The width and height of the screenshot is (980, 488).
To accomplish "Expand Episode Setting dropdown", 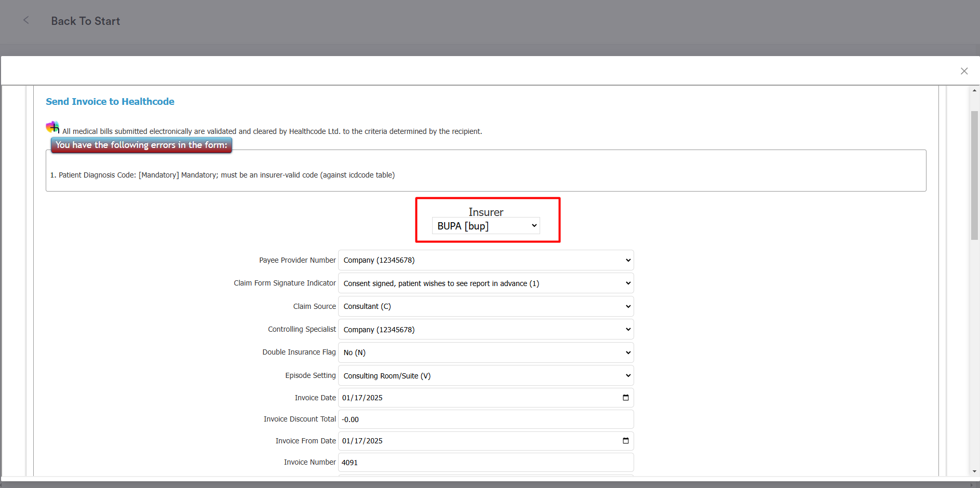I will tap(486, 376).
